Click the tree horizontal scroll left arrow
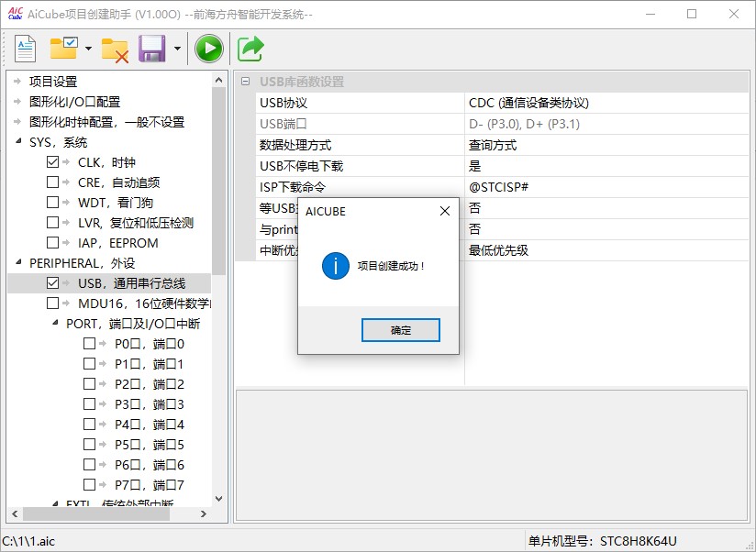 point(15,514)
